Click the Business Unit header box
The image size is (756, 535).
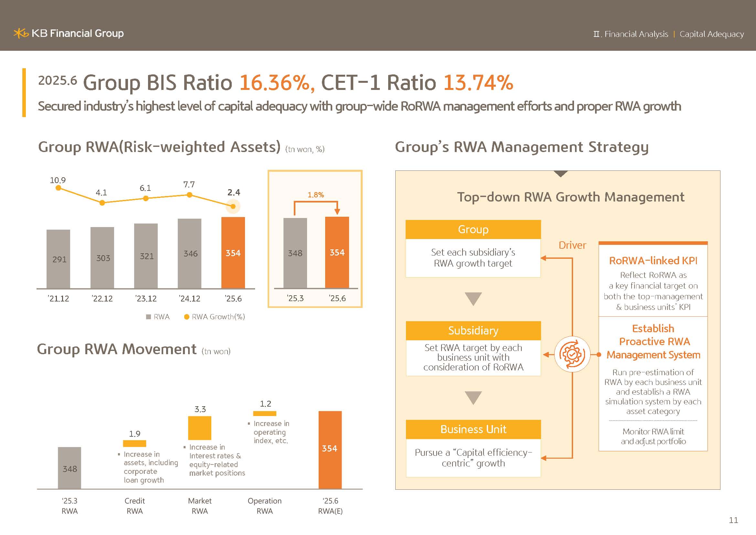coord(473,429)
